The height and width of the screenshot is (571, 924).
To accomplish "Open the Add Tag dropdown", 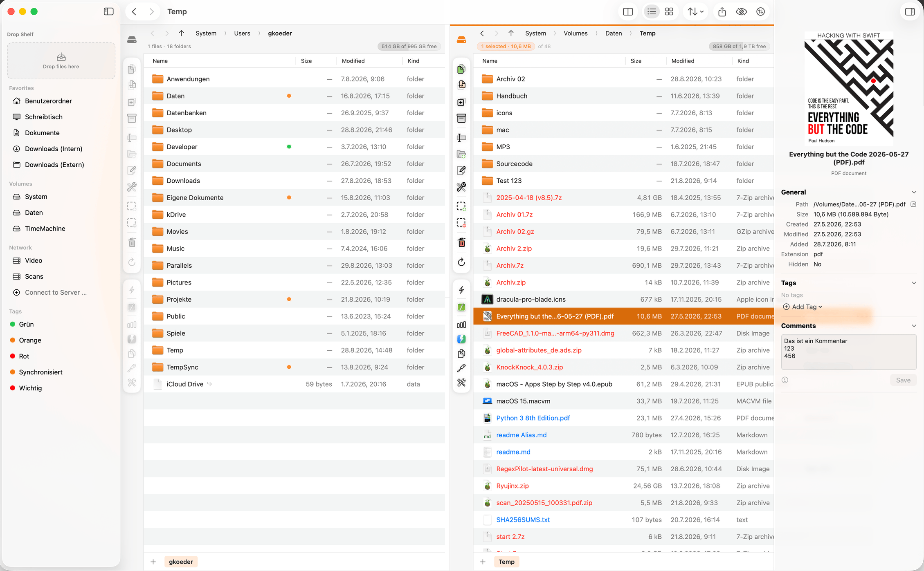I will 802,307.
